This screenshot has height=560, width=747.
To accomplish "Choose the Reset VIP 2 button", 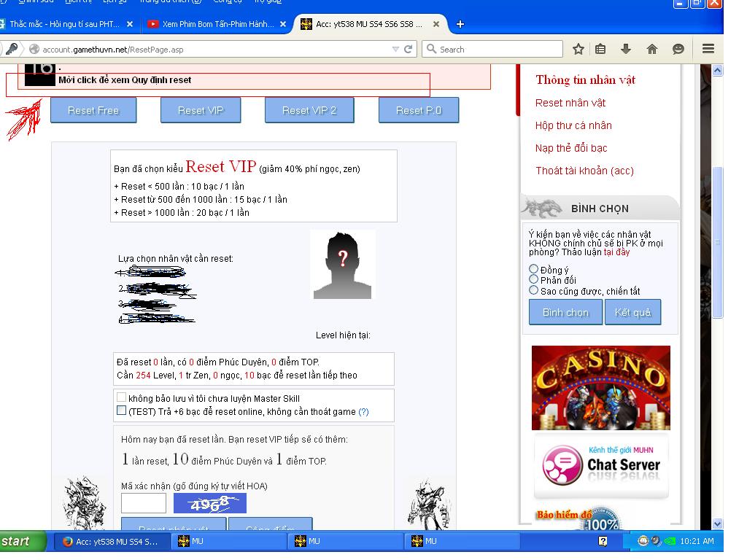I will click(x=309, y=110).
